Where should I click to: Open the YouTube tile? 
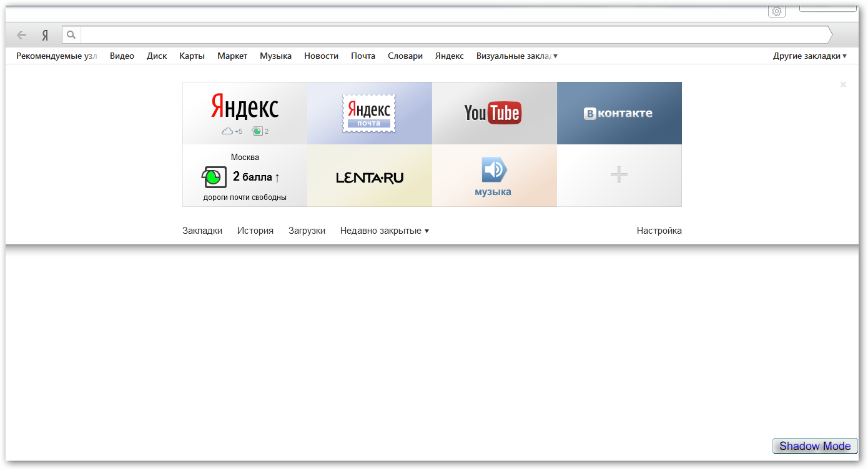tap(495, 113)
